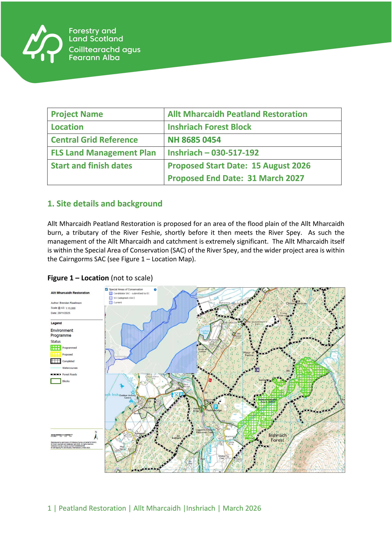Click the parking icon beside Feshiebridge
392x554 pixels.
216,407
